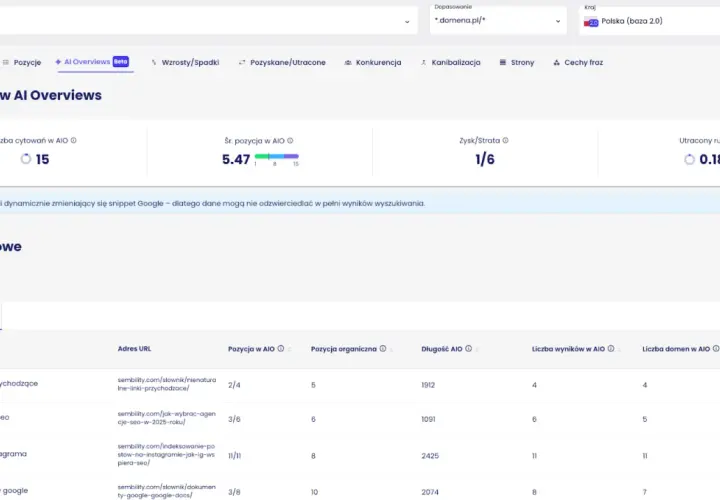Image resolution: width=720 pixels, height=500 pixels.
Task: Click the blue notice about dynamic Google snippet
Action: click(x=360, y=203)
